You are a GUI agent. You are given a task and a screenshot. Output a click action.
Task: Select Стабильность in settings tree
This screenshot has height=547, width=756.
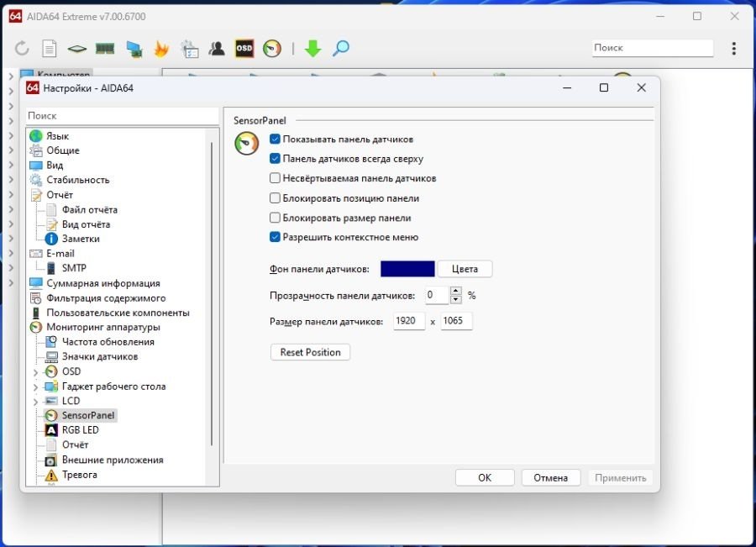77,180
